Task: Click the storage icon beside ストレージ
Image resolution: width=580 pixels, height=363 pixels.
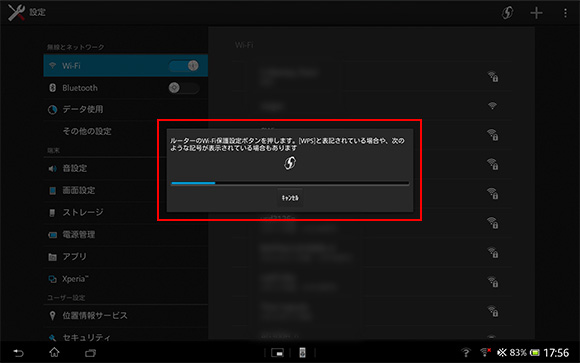Action: pyautogui.click(x=52, y=213)
